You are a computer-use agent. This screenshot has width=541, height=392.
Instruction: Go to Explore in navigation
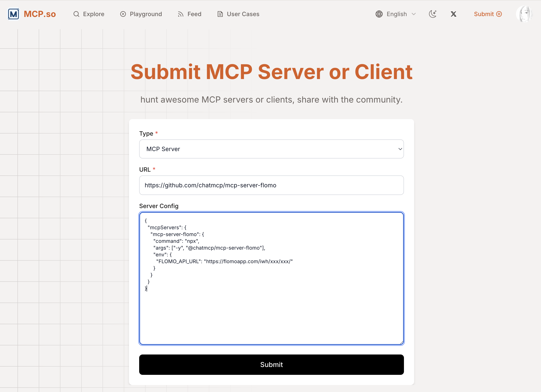tap(94, 14)
